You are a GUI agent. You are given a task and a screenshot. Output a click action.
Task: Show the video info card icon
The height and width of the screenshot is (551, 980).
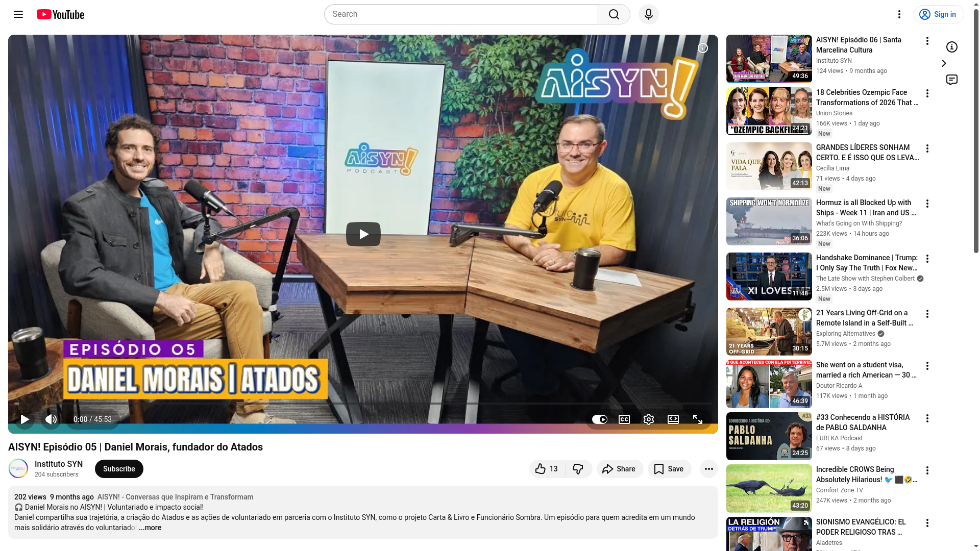point(703,48)
